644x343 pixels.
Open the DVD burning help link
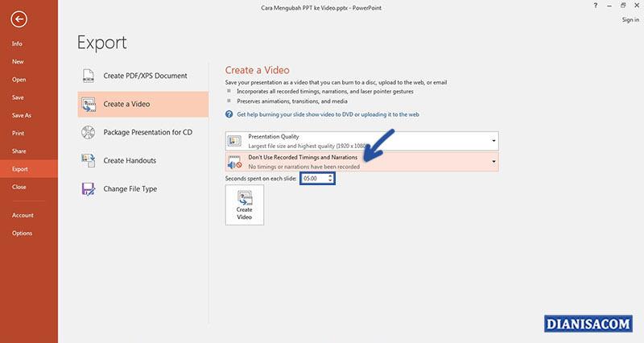328,114
